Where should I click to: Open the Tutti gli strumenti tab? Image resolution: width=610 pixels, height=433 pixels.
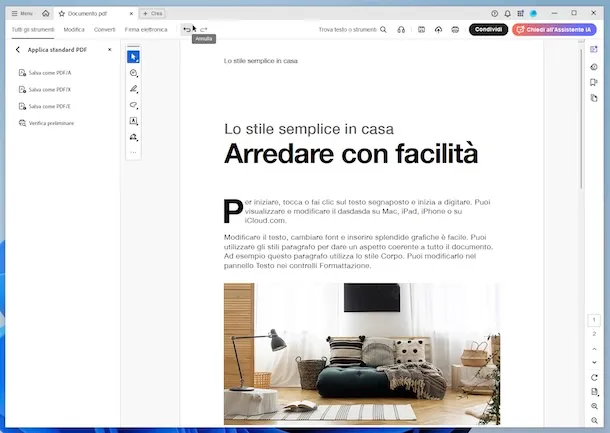(x=33, y=30)
